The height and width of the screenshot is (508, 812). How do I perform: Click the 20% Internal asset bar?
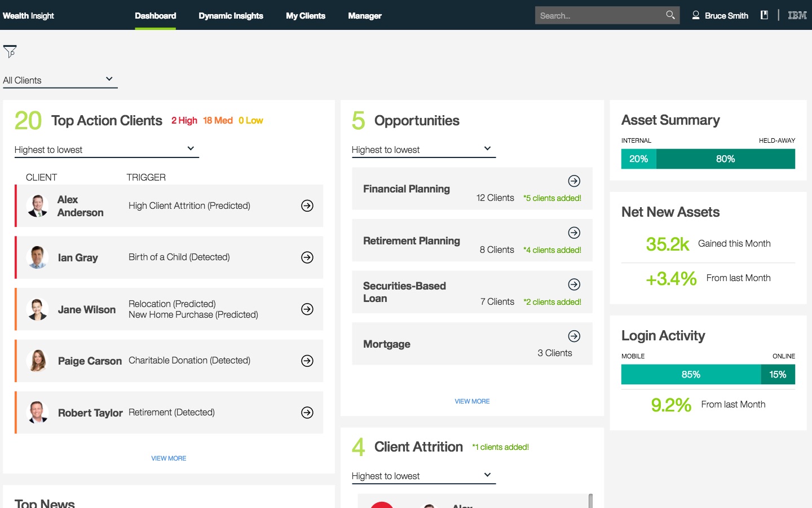[x=639, y=159]
